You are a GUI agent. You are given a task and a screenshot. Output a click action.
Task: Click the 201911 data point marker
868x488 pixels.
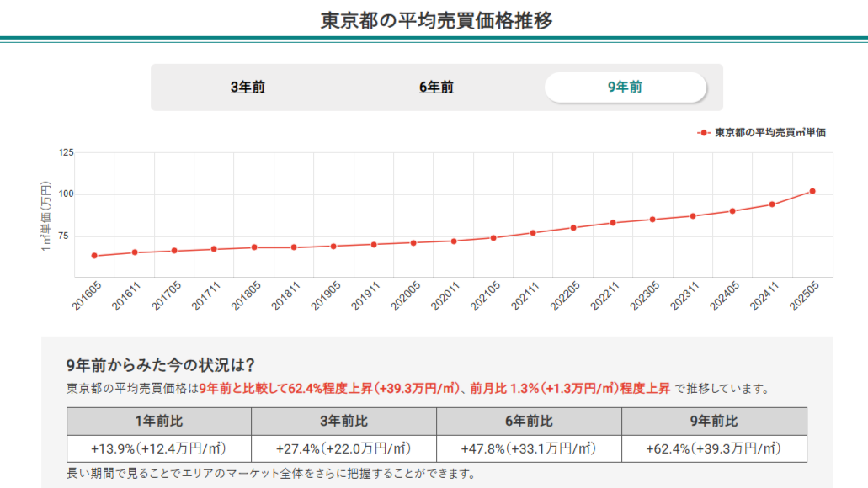pyautogui.click(x=374, y=245)
